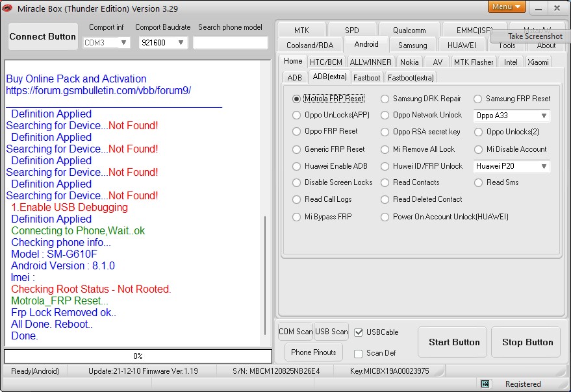Open the HUAWEI tab
Viewport: 571px width, 392px height.
click(x=462, y=45)
